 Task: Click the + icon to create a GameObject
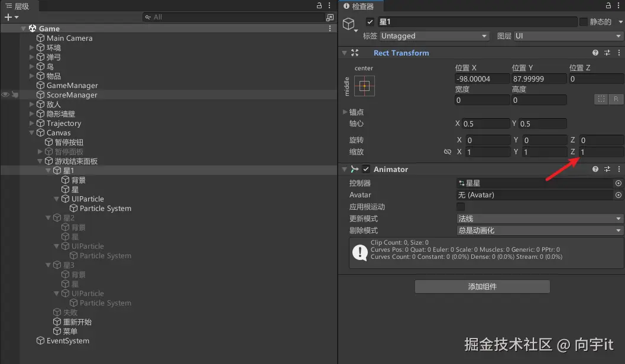tap(8, 17)
